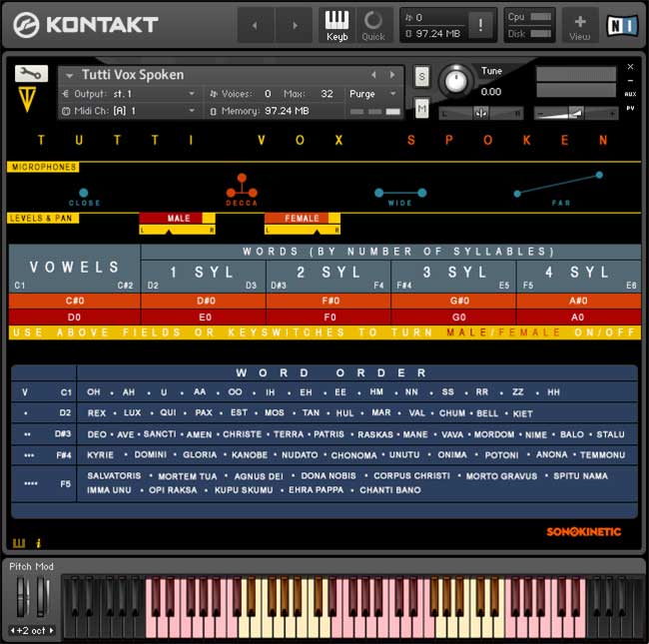Open the wrench instrument edit mode
This screenshot has height=644, width=649.
pyautogui.click(x=32, y=73)
